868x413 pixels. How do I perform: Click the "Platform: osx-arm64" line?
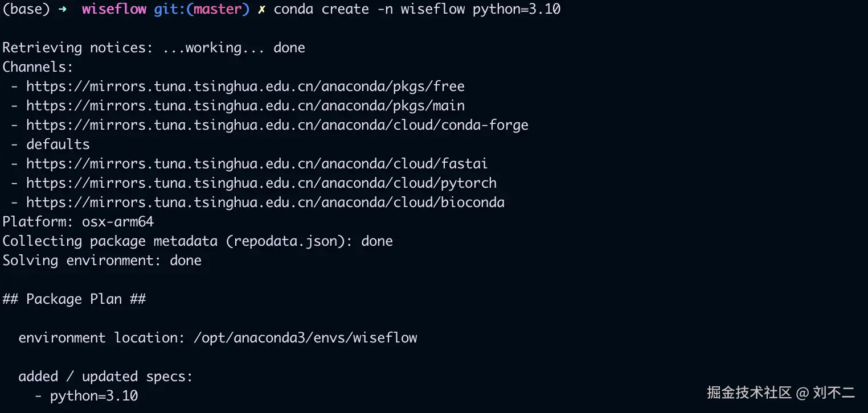(x=78, y=222)
